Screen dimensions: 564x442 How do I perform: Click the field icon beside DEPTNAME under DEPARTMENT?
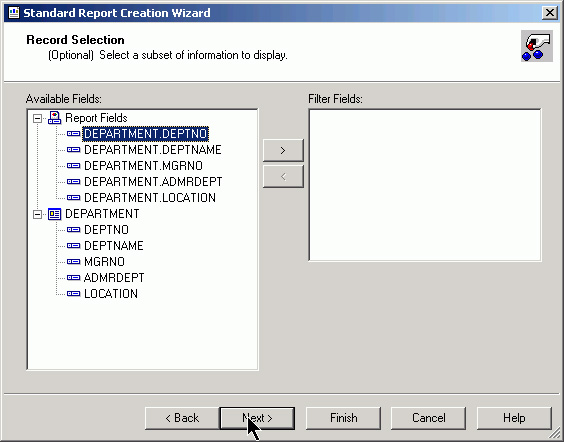coord(73,246)
